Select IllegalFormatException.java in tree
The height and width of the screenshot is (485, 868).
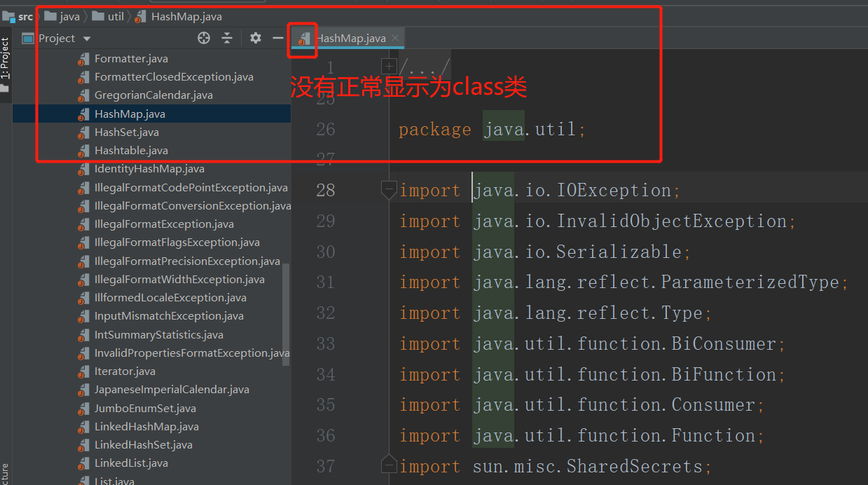click(164, 224)
